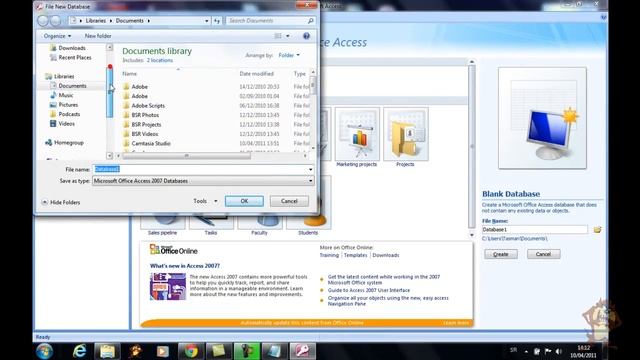The image size is (640, 360).
Task: Open Internet Explorer from the taskbar
Action: tap(79, 351)
